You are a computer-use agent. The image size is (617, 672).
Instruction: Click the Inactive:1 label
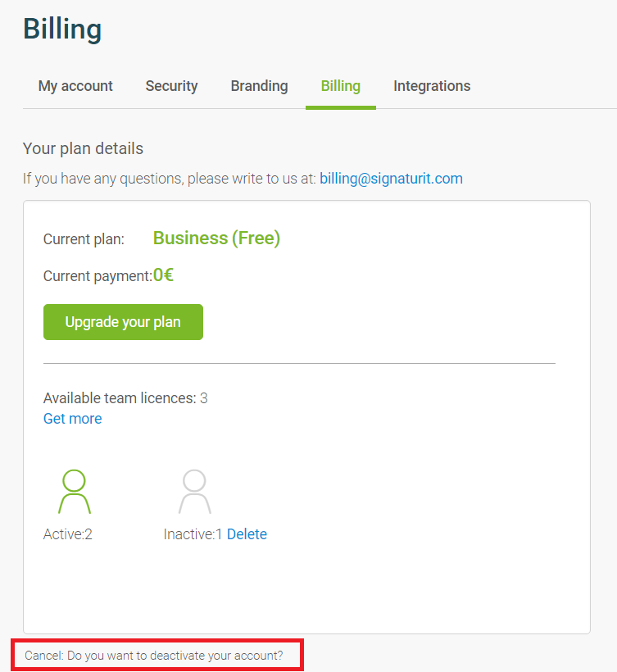(x=193, y=534)
